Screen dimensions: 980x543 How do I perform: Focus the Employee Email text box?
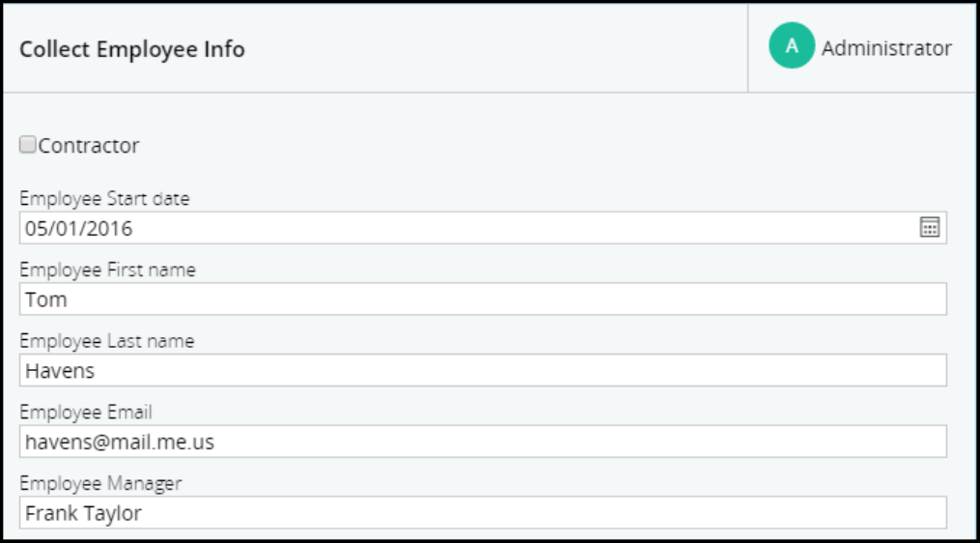(x=483, y=442)
